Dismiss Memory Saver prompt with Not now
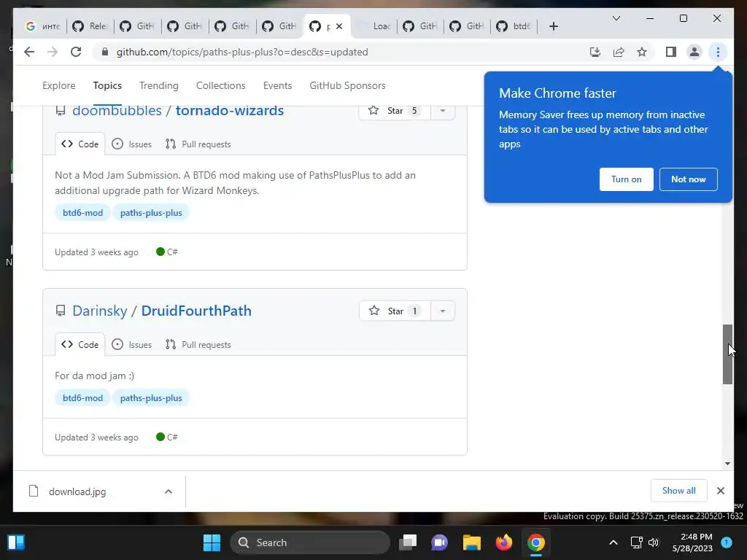747x560 pixels. click(689, 179)
